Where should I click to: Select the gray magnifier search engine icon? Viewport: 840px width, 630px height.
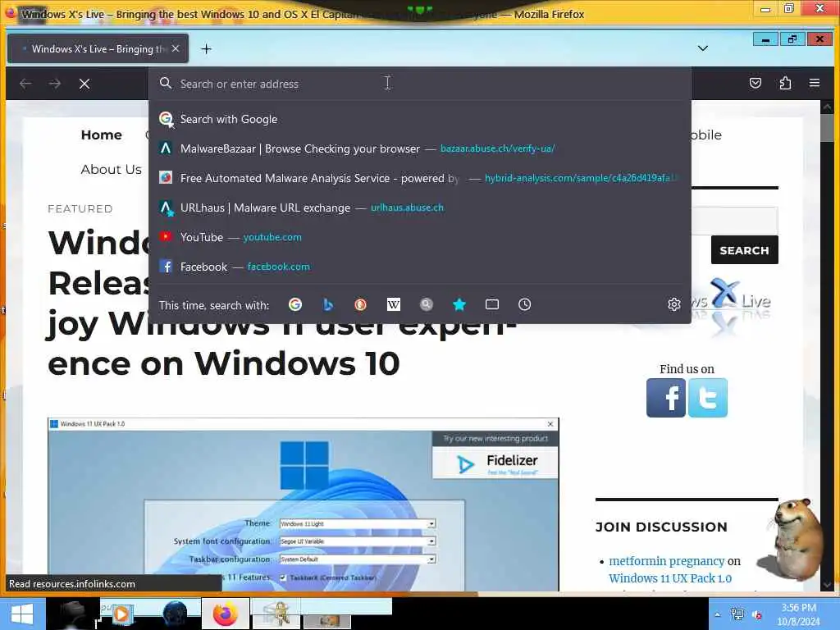click(x=427, y=304)
